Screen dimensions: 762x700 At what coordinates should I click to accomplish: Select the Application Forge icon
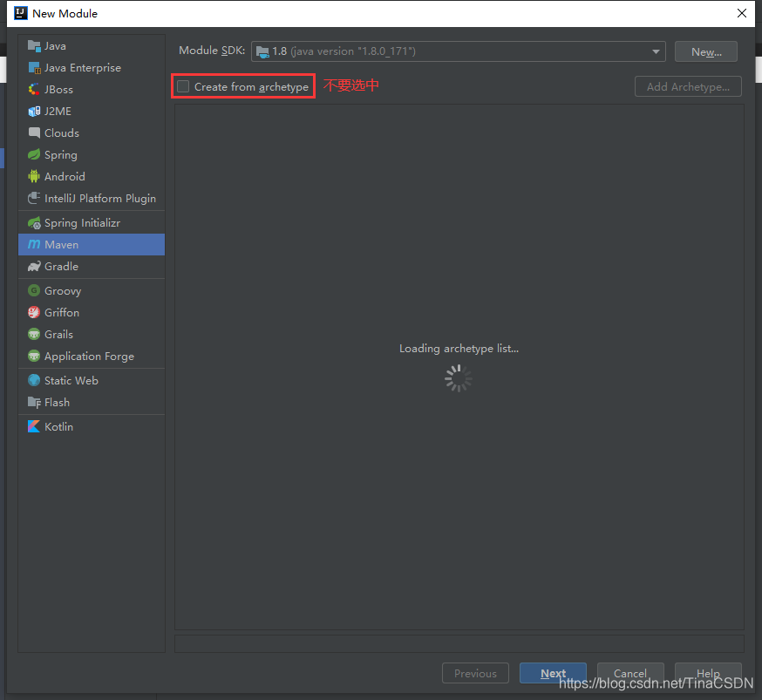point(34,356)
